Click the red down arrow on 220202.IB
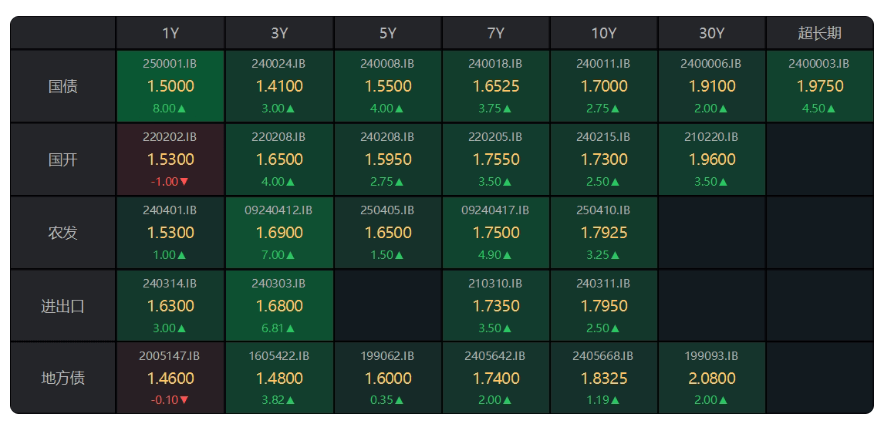 click(185, 182)
